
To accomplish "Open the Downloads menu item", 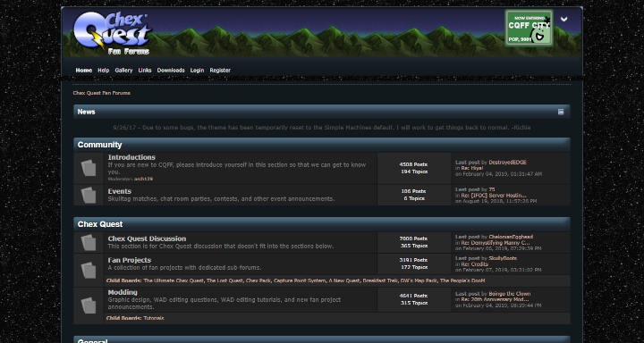I will tap(171, 71).
